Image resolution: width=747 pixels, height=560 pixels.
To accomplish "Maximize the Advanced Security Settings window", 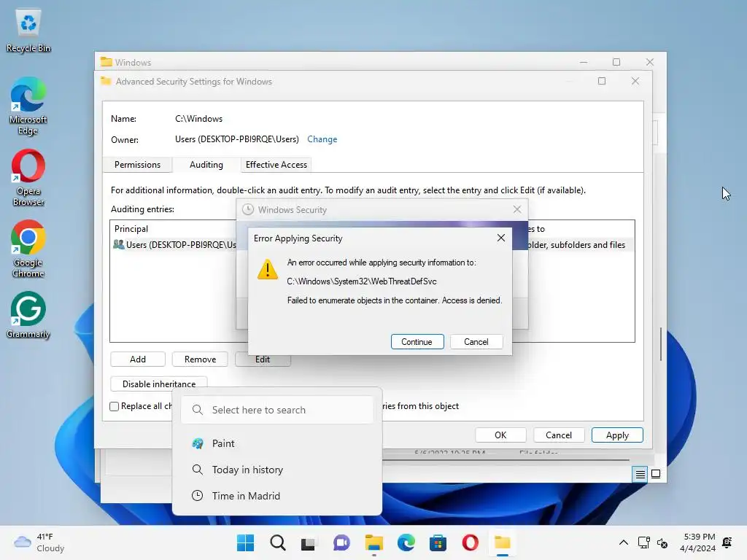I will [x=602, y=81].
